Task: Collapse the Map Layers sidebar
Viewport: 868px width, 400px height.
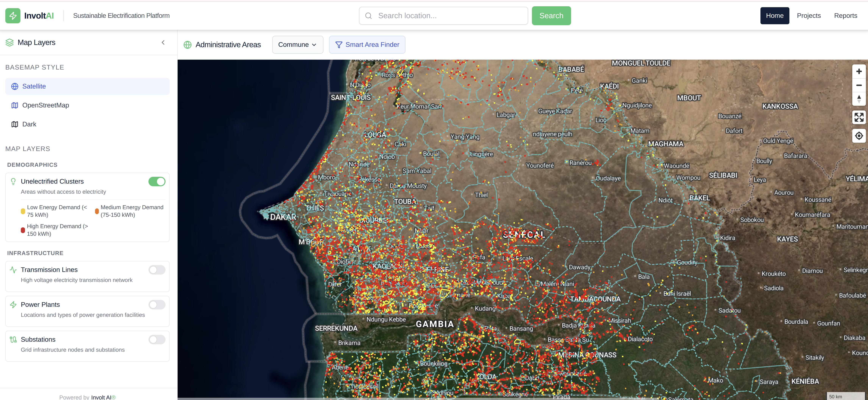Action: [x=163, y=42]
